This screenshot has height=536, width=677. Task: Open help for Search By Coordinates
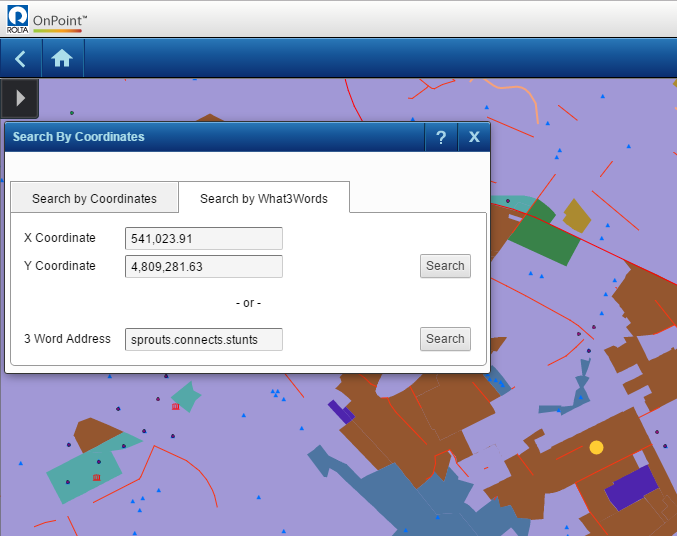(441, 137)
